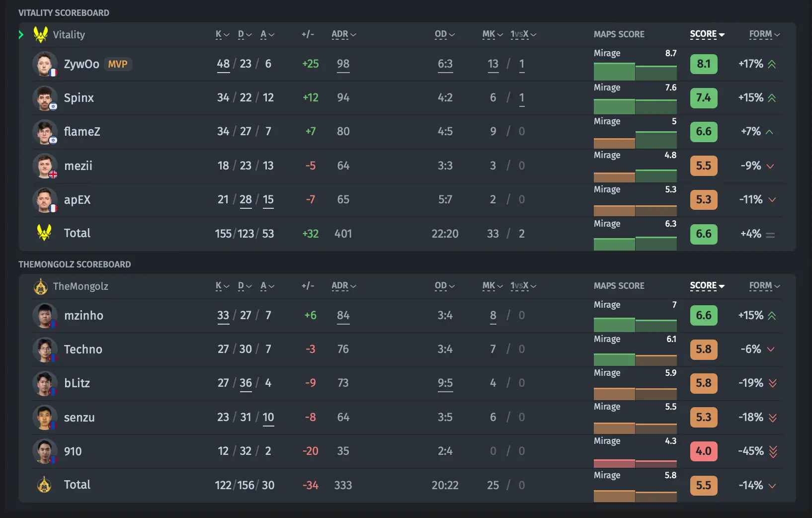Click mezii's player avatar

click(45, 166)
